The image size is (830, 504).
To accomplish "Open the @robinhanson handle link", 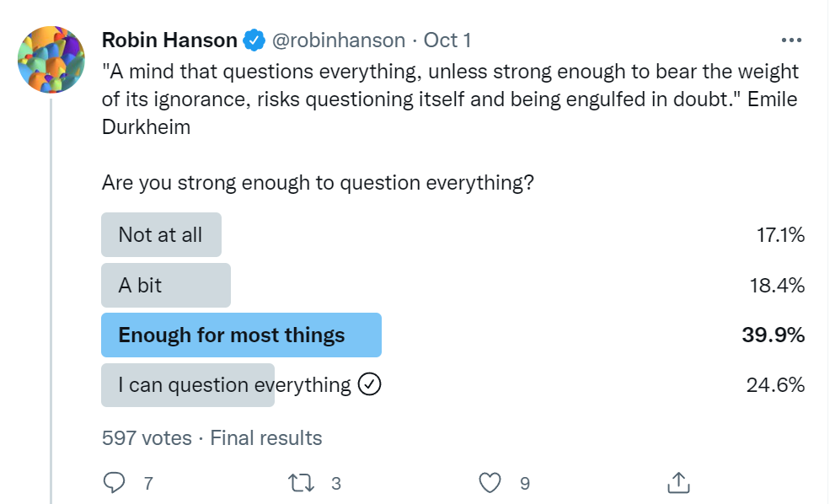I will [x=337, y=40].
